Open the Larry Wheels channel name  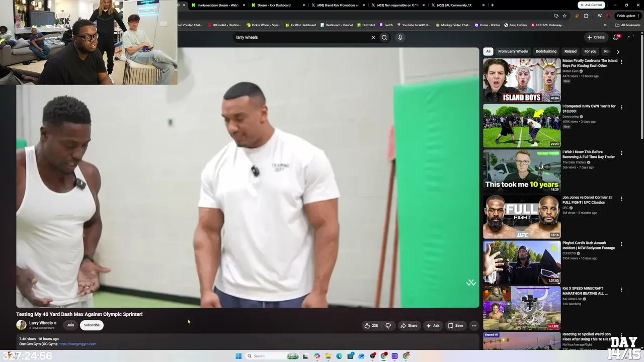(x=41, y=323)
